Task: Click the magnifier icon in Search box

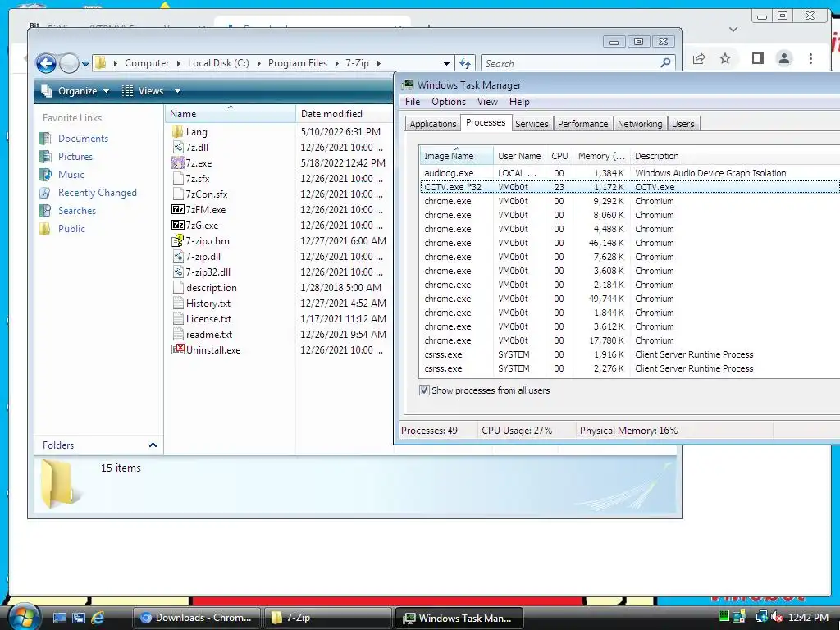Action: [665, 63]
